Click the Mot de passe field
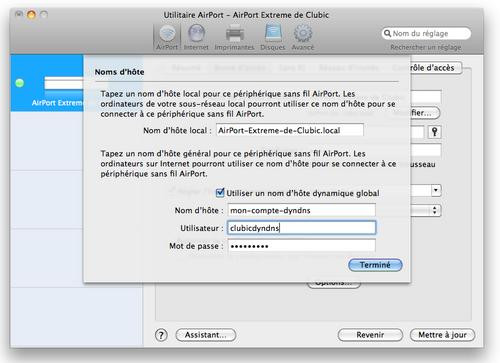This screenshot has width=500, height=363. (x=301, y=246)
